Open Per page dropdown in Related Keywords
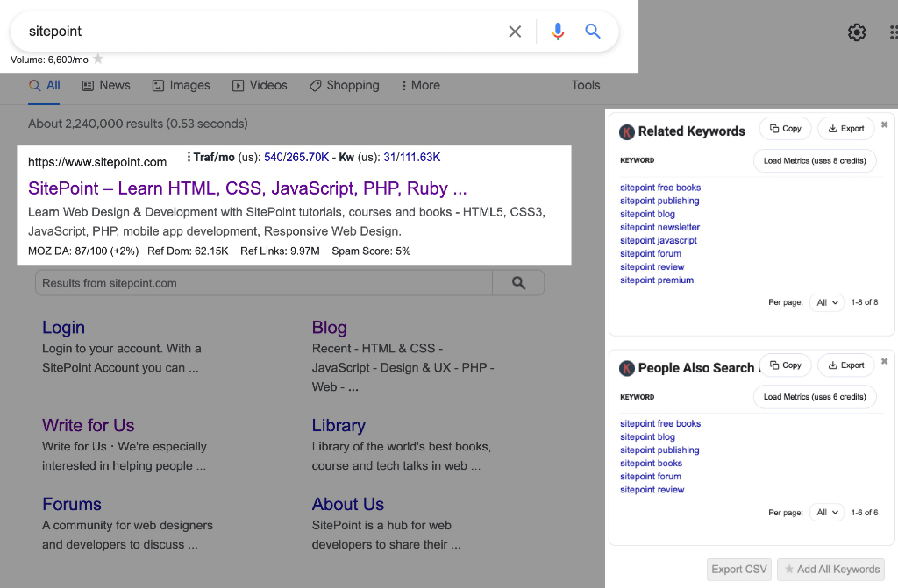Viewport: 898px width, 588px height. point(827,302)
